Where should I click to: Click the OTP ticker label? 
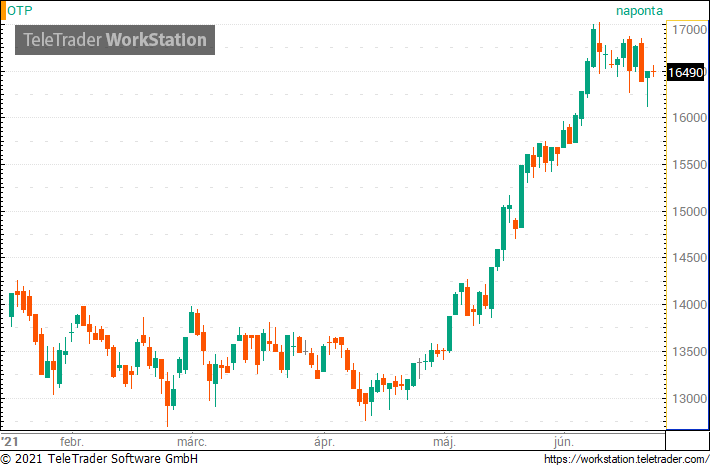(x=20, y=10)
